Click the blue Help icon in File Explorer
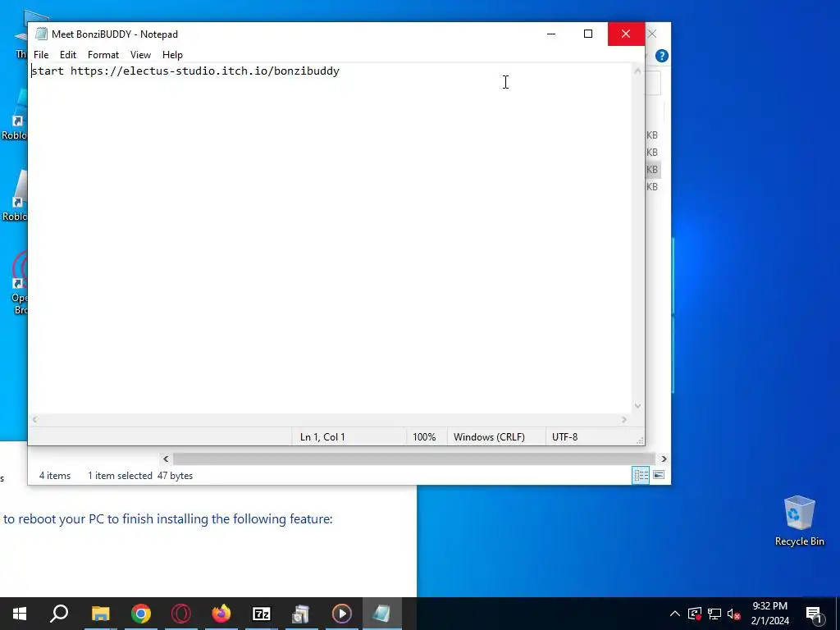Viewport: 840px width, 630px height. pyautogui.click(x=662, y=56)
